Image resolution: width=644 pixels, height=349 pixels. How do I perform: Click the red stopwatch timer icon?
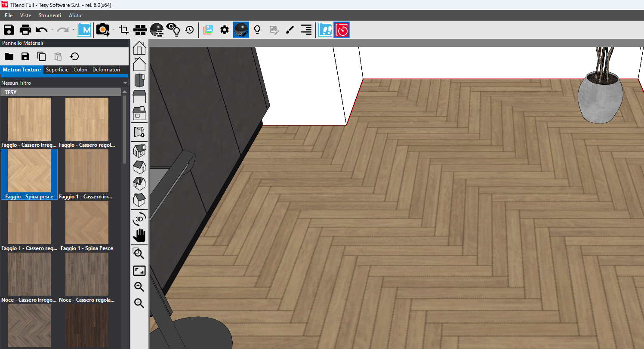(342, 30)
